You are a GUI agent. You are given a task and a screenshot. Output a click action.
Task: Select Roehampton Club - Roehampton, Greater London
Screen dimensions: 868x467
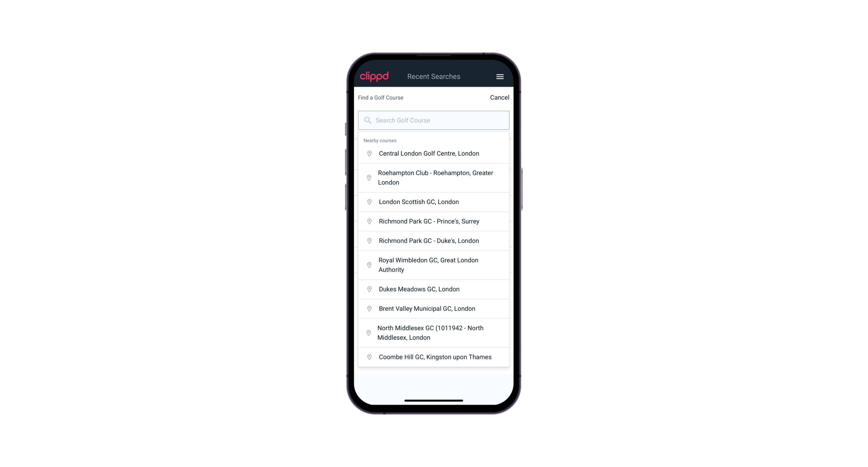pyautogui.click(x=434, y=178)
